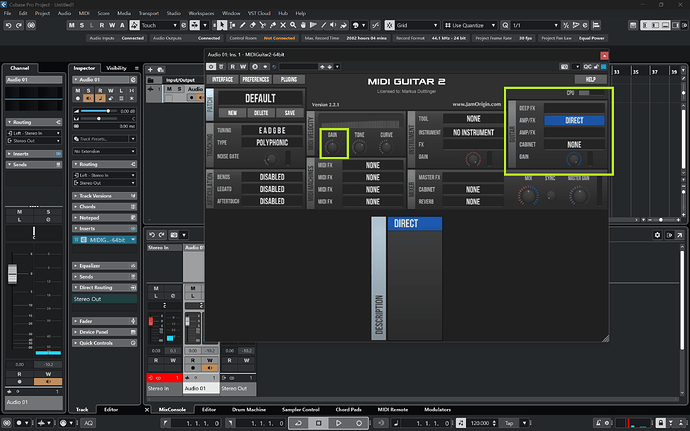
Task: Select the Zoom magnifier tool
Action: (293, 26)
